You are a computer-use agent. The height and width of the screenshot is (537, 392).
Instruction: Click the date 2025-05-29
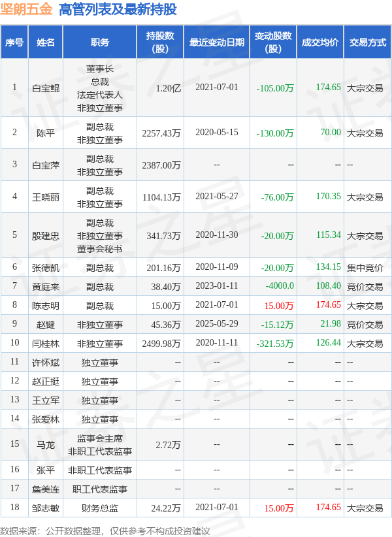point(217,323)
